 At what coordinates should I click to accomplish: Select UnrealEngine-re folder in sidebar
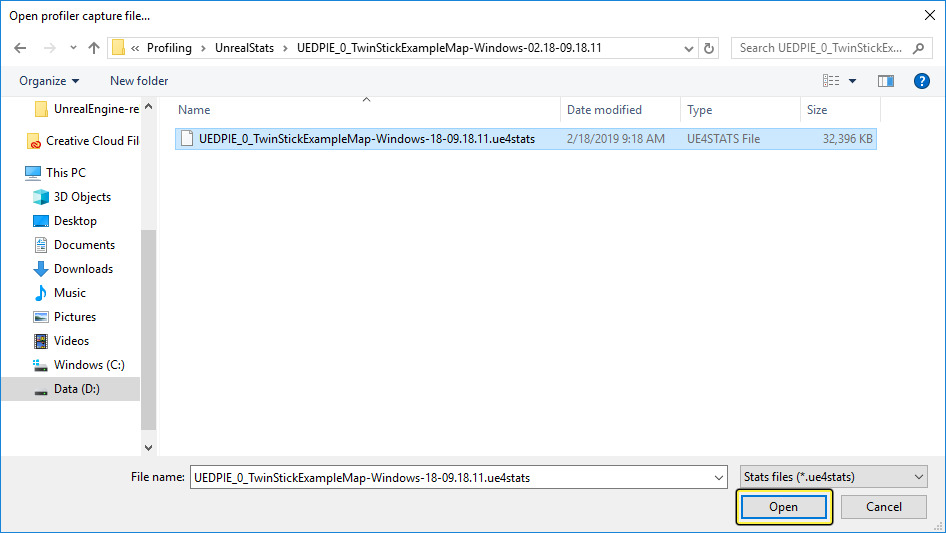(x=86, y=109)
